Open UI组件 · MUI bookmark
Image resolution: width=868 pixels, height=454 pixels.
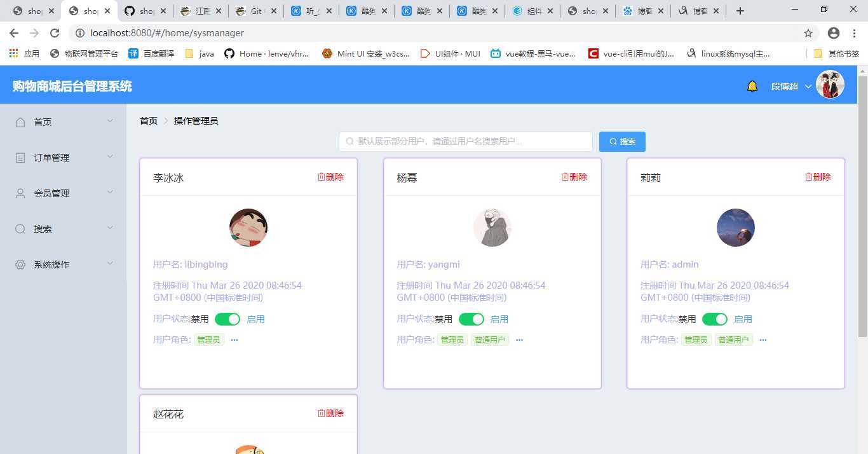coord(451,54)
